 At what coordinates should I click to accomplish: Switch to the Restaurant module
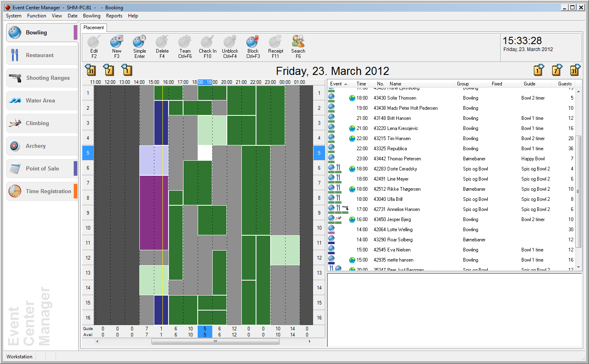[42, 55]
